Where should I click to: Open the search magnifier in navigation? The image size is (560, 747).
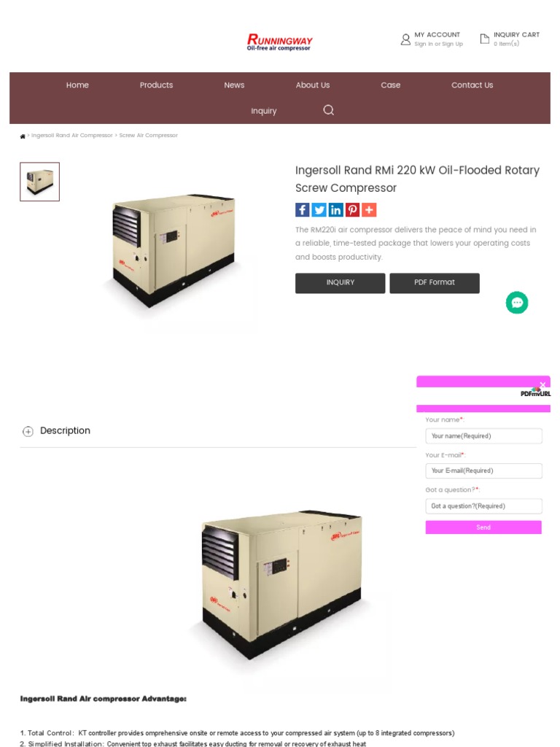coord(329,110)
